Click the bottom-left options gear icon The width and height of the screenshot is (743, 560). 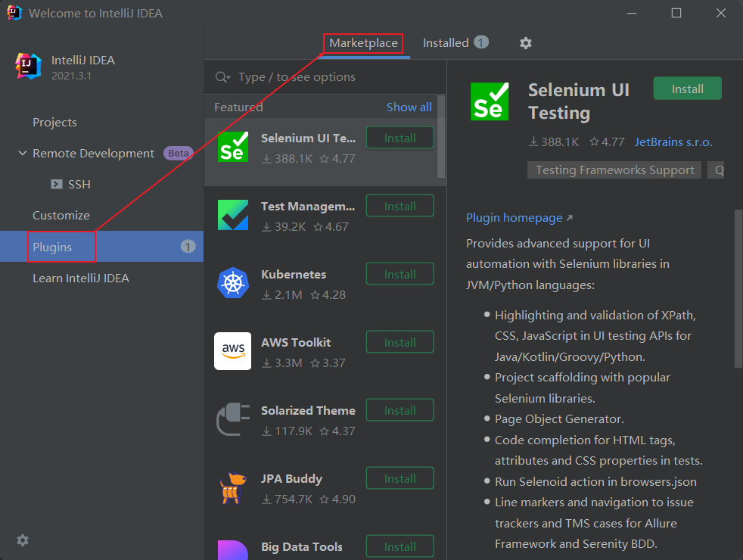click(x=23, y=540)
